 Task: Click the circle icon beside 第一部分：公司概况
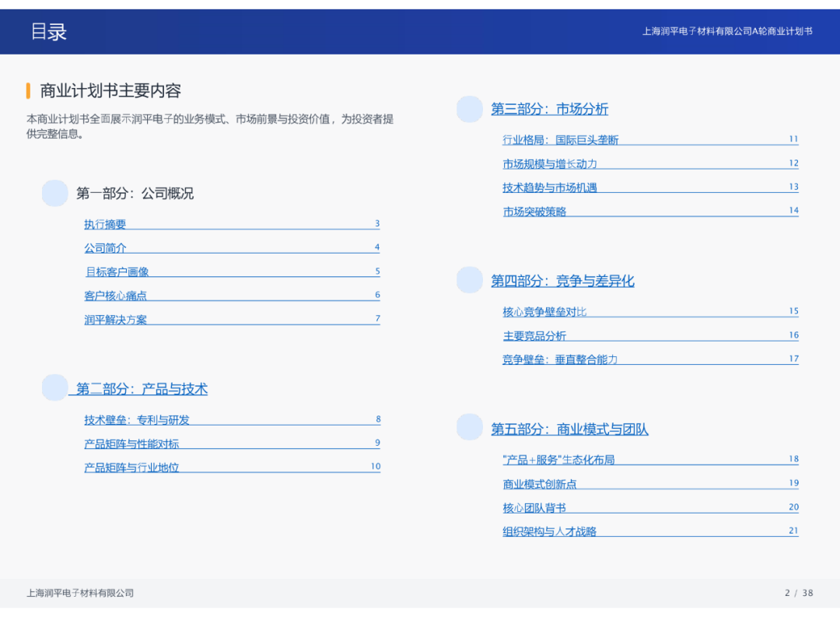(54, 193)
